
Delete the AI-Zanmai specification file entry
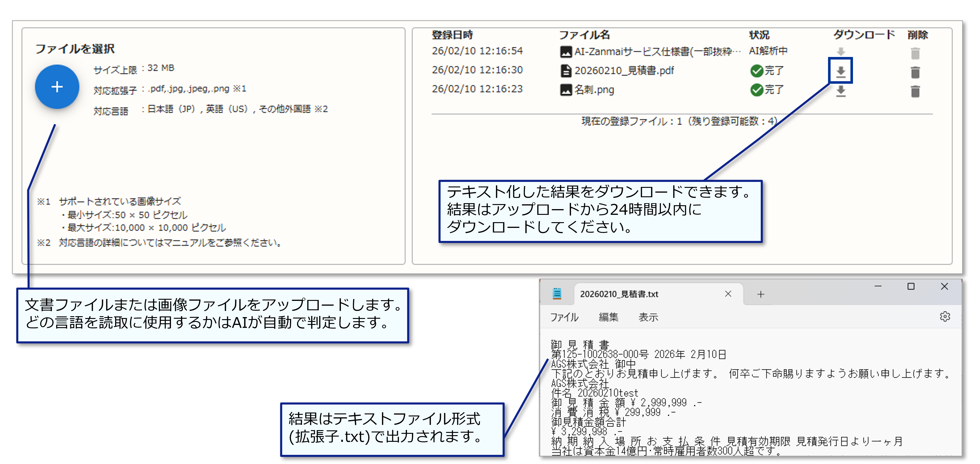tap(915, 53)
